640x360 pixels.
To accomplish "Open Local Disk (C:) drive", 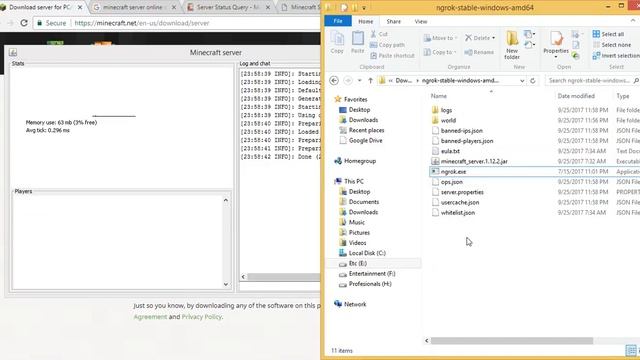I will tap(367, 253).
